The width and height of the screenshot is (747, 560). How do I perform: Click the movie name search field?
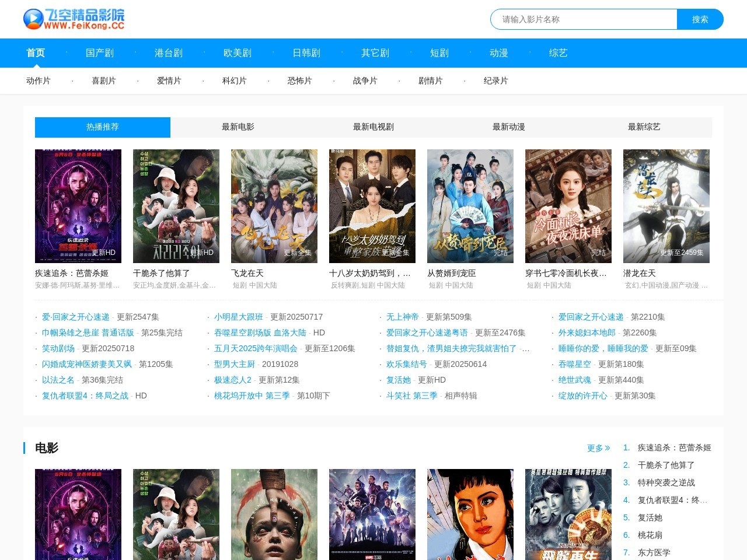(x=584, y=19)
